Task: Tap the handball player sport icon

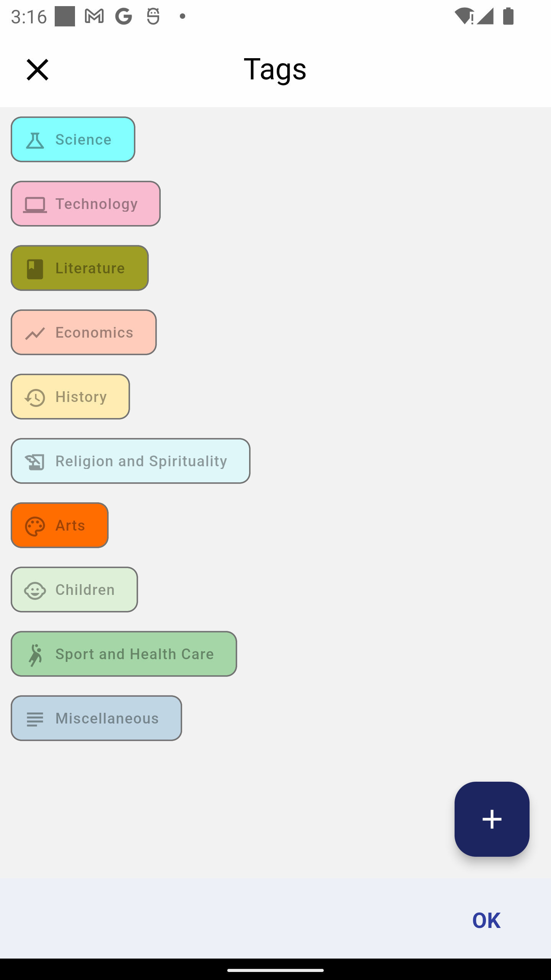Action: (x=35, y=655)
